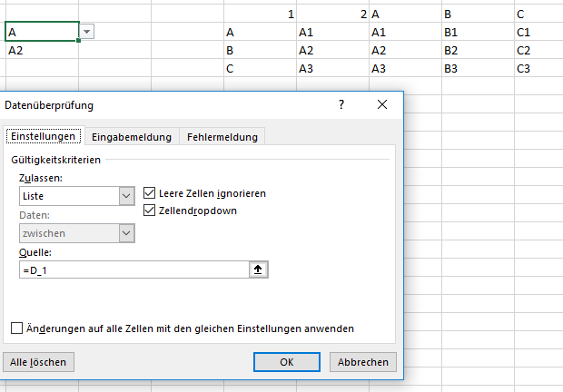The image size is (563, 392).
Task: Open the in-cell dropdown arrow beside cell A
Action: pos(86,32)
